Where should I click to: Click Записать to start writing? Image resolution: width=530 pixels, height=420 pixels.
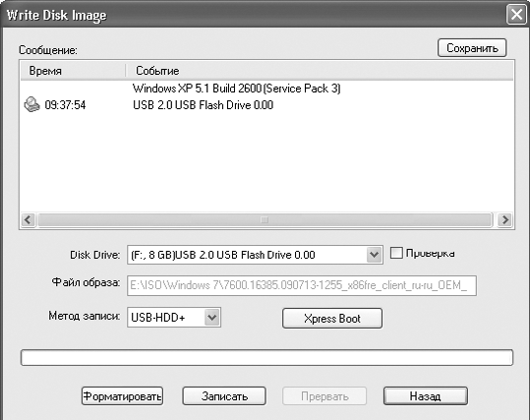(x=224, y=396)
